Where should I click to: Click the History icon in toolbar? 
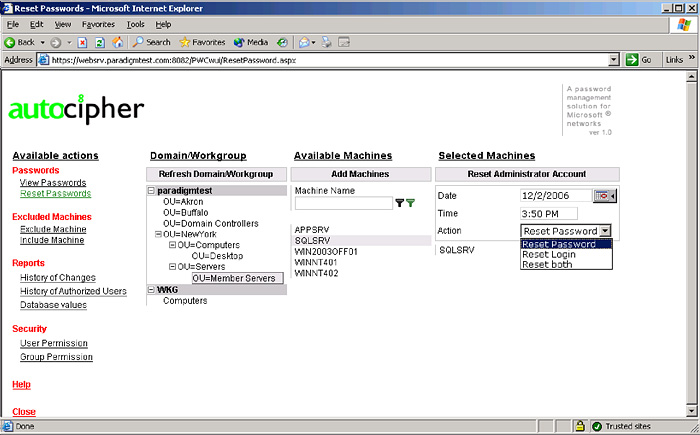(x=282, y=42)
